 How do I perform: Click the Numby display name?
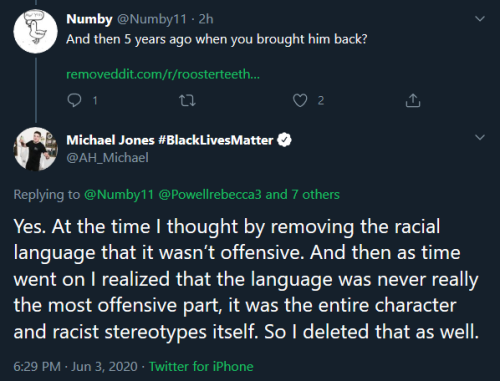89,19
